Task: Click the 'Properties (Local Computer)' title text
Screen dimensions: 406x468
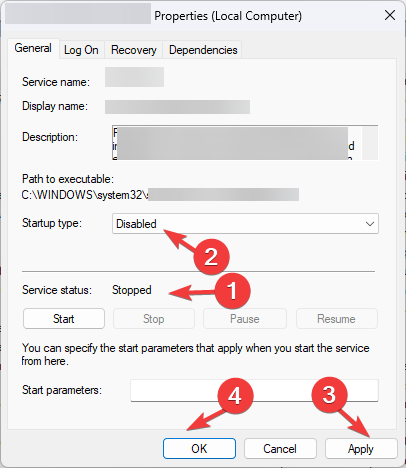Action: [x=228, y=16]
